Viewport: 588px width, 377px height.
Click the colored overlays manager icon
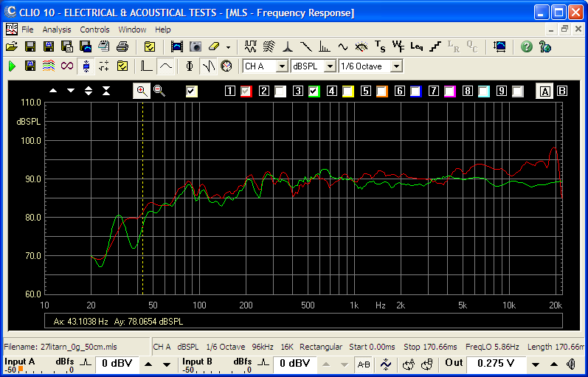point(49,66)
